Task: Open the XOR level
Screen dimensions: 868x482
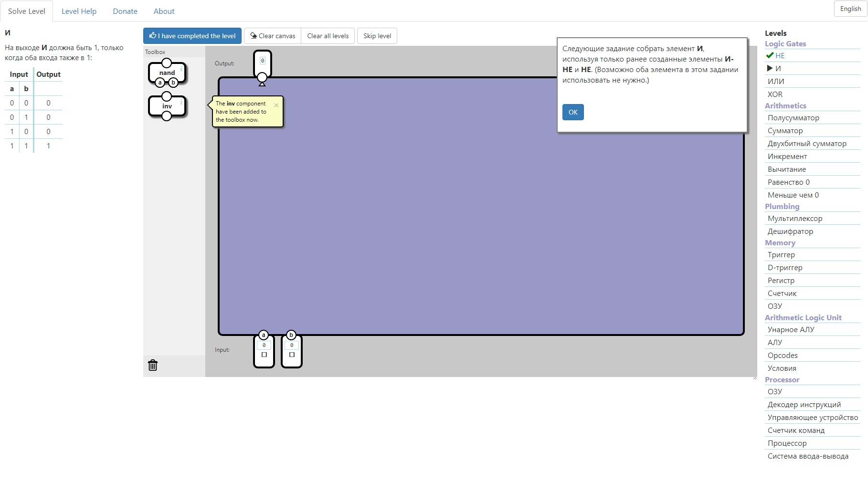Action: click(x=775, y=94)
